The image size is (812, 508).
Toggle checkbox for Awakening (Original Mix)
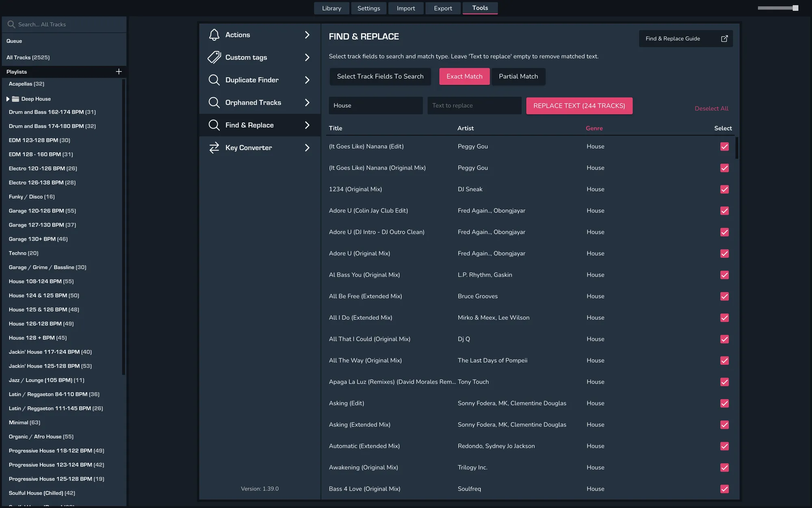724,467
